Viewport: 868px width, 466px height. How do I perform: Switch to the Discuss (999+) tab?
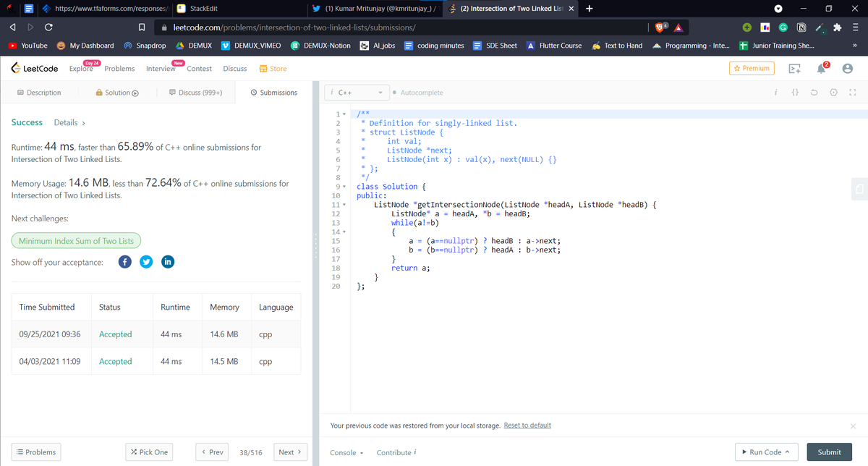[195, 93]
